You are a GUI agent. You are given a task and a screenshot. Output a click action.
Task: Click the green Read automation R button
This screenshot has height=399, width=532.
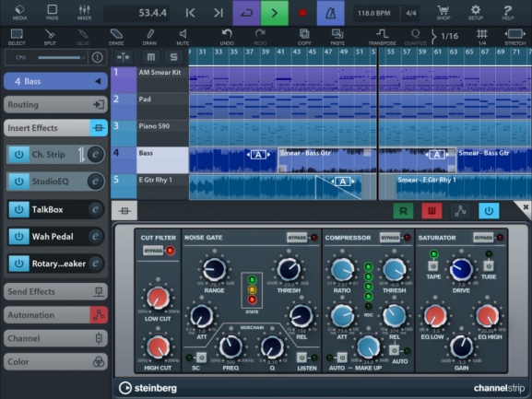tap(403, 211)
